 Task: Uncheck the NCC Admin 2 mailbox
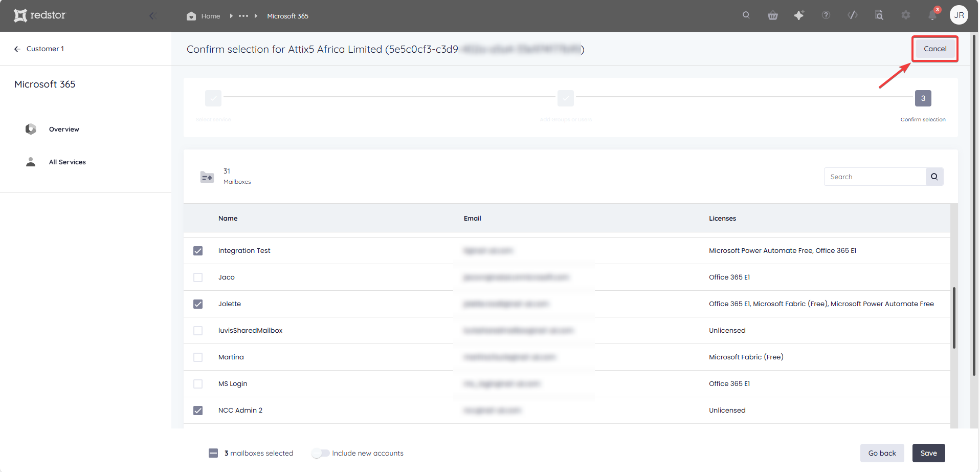pyautogui.click(x=198, y=411)
